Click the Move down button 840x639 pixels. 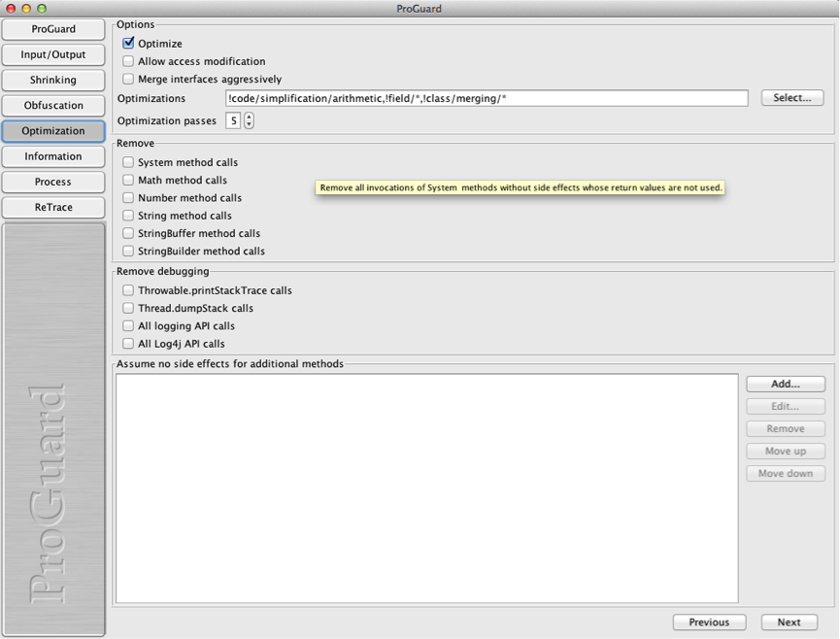[x=786, y=474]
